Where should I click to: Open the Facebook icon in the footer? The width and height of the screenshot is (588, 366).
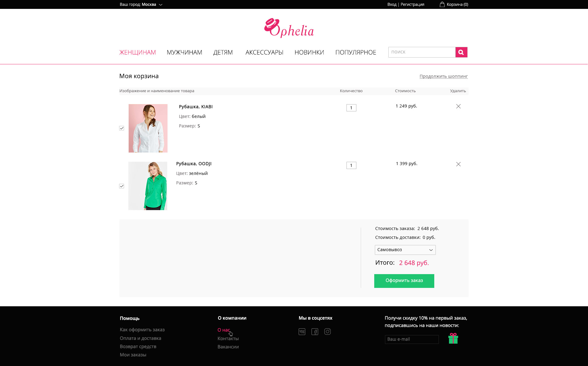coord(315,332)
